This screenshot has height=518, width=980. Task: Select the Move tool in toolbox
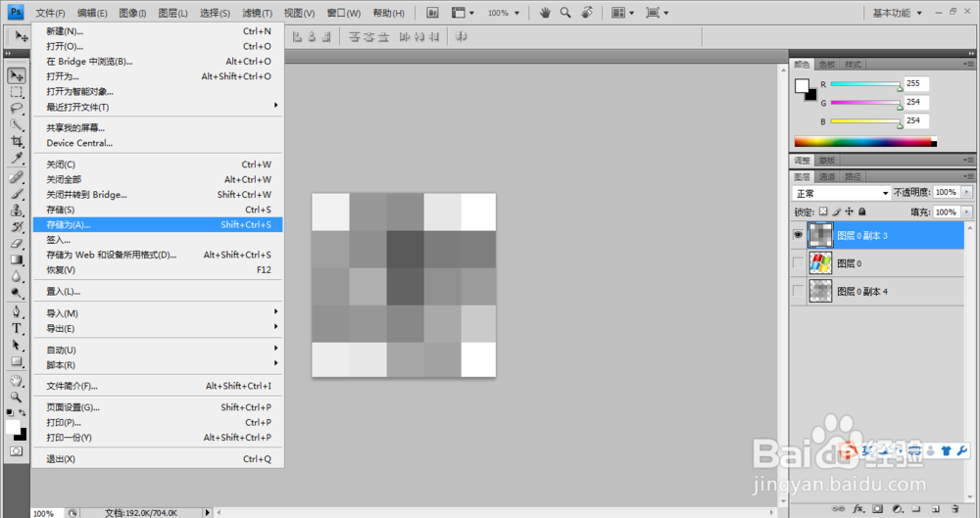[17, 75]
